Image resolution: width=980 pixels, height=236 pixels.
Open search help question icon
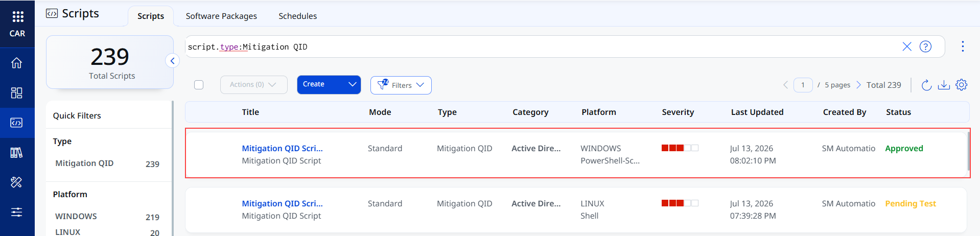925,46
